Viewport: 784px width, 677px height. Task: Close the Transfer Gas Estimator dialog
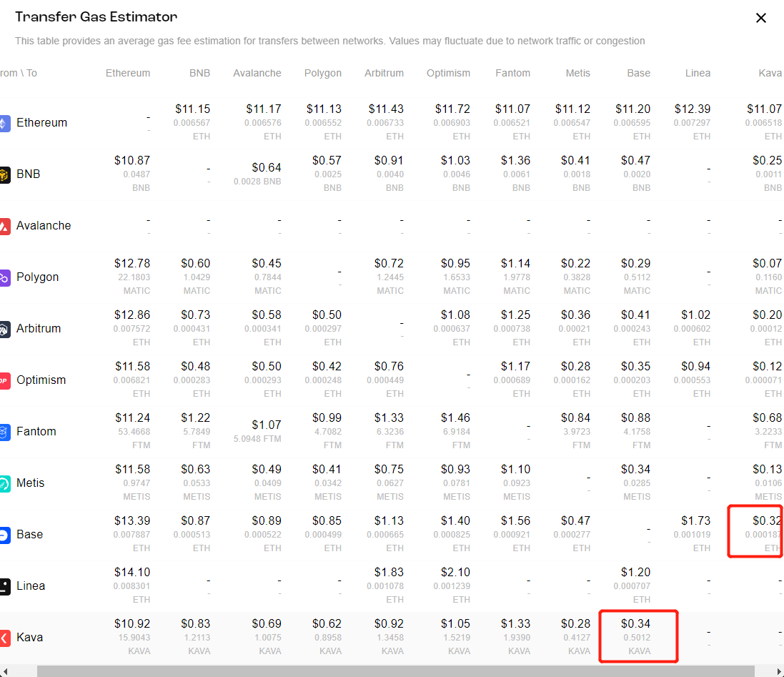(x=761, y=18)
